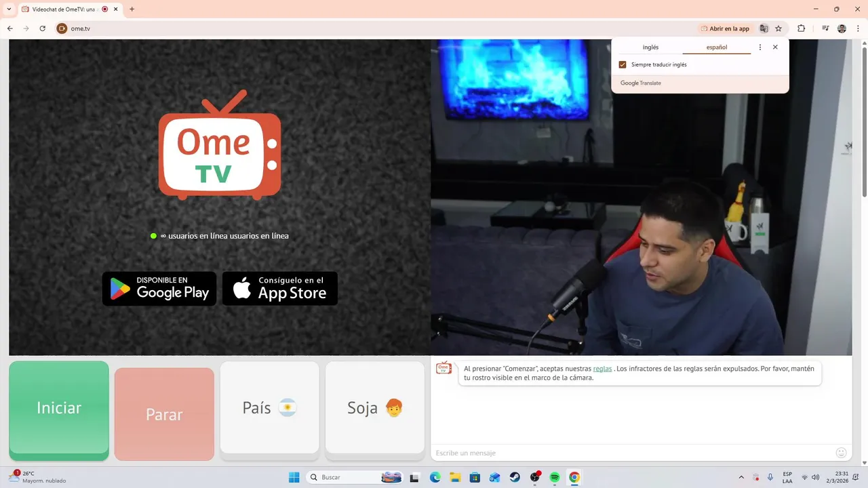
Task: Open Microsoft Store from the taskbar
Action: pyautogui.click(x=475, y=477)
